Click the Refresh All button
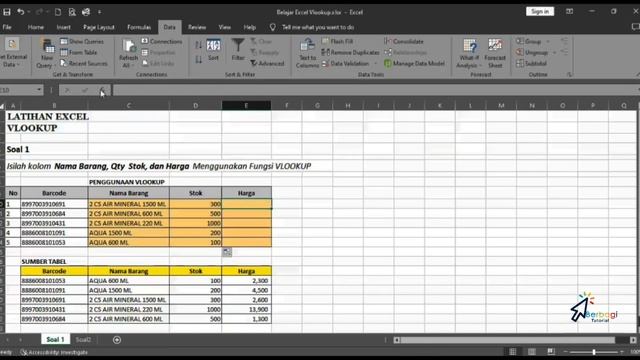The image size is (640, 360). tap(129, 54)
